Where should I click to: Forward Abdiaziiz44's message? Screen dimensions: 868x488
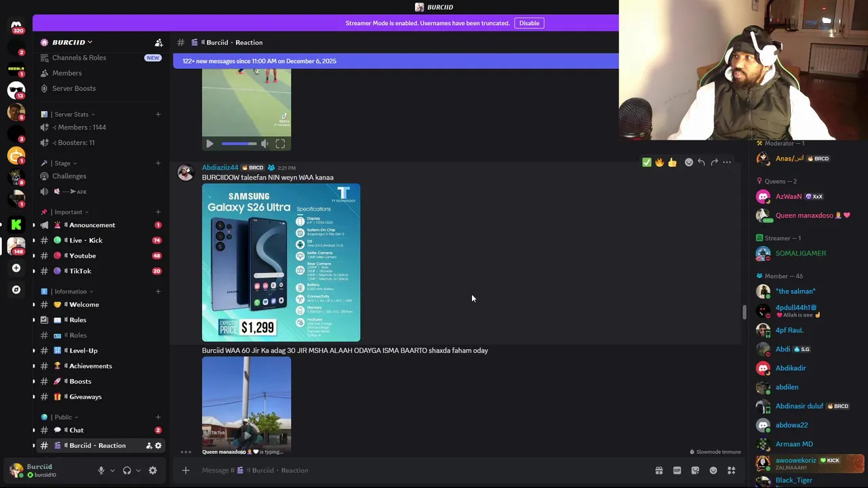(x=714, y=163)
